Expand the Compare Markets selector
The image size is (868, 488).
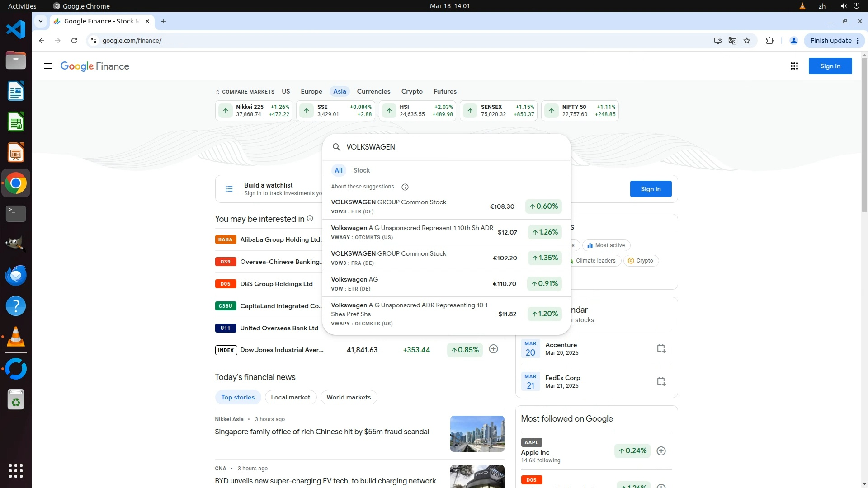tap(245, 92)
